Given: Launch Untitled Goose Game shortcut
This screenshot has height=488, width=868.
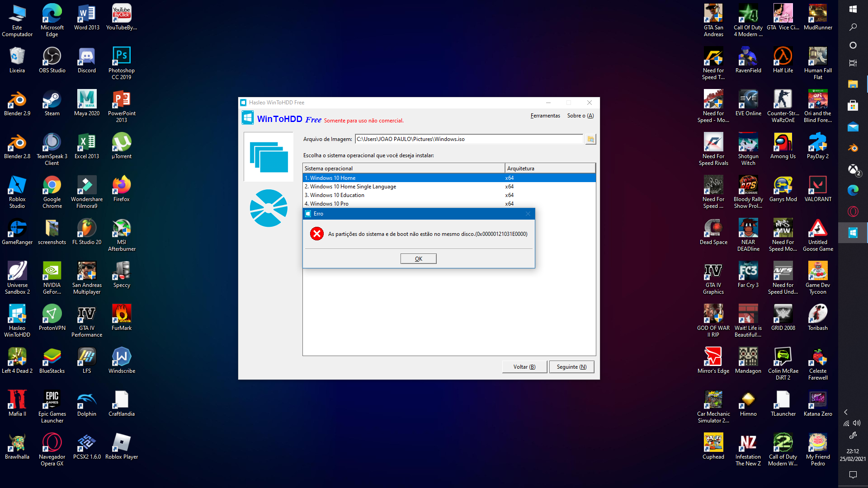Looking at the screenshot, I should pos(818,235).
